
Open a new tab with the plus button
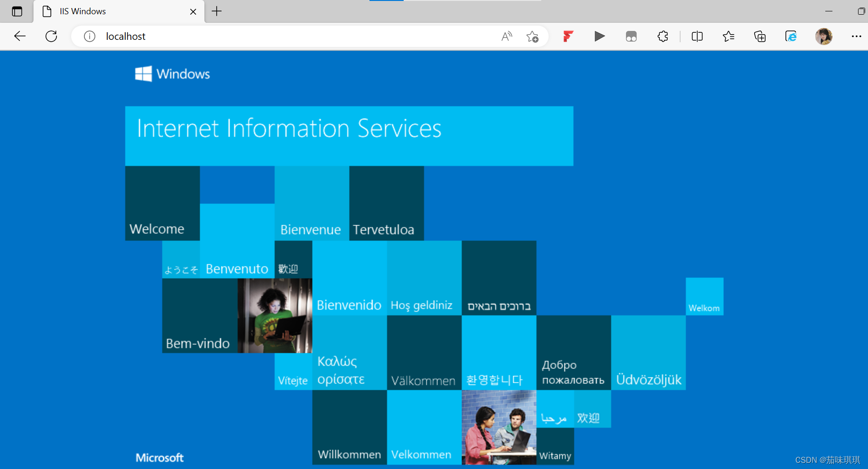click(217, 11)
